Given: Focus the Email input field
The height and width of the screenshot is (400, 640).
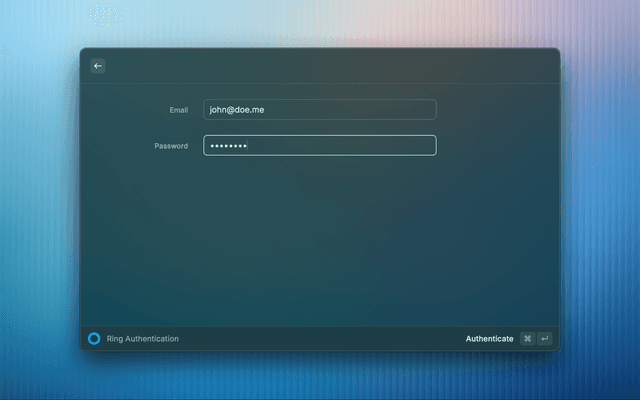Looking at the screenshot, I should 319,110.
